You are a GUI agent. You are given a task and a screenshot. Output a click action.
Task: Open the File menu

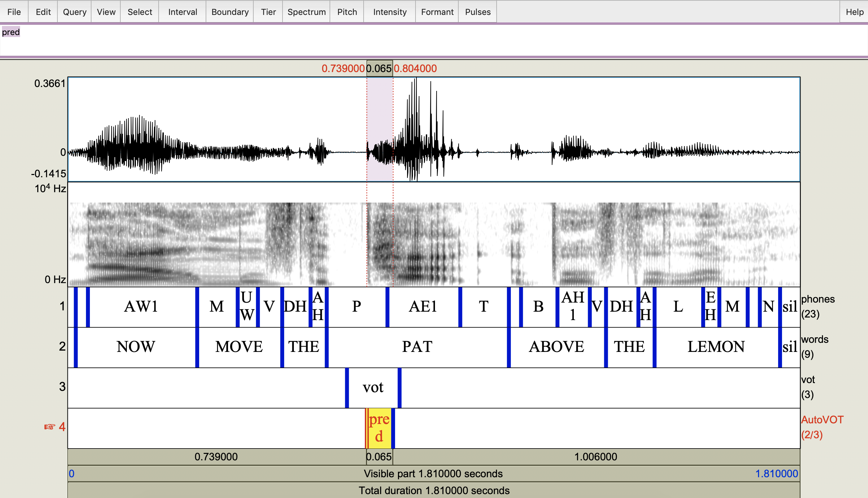[x=14, y=12]
